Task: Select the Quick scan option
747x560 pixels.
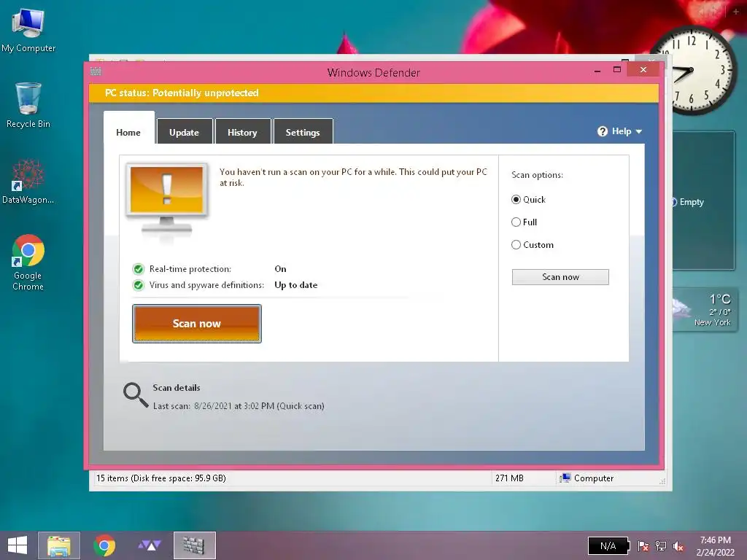Action: click(516, 200)
